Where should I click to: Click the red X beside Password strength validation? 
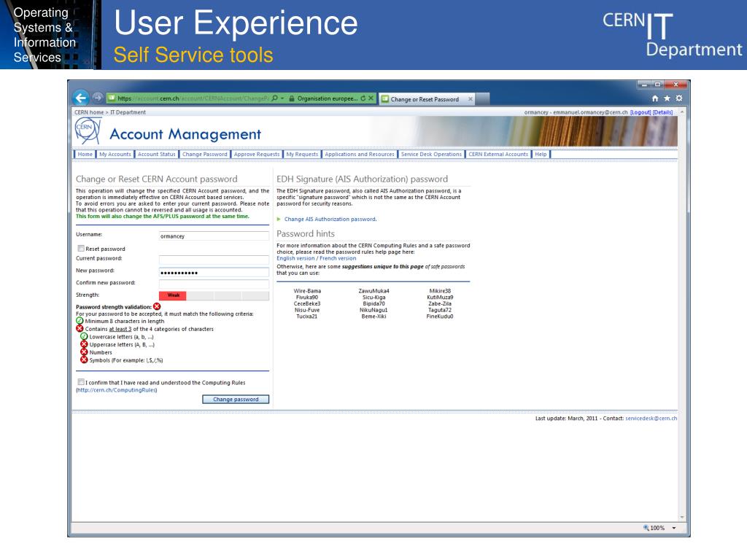tap(157, 307)
